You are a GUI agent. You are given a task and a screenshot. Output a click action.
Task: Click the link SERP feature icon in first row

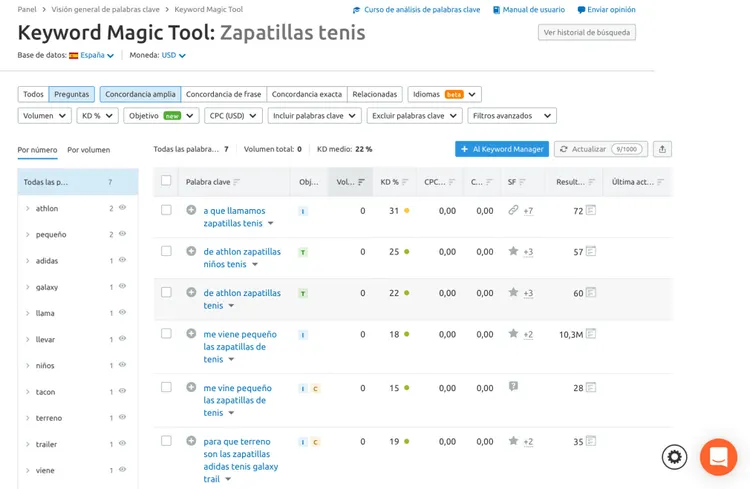click(x=513, y=210)
